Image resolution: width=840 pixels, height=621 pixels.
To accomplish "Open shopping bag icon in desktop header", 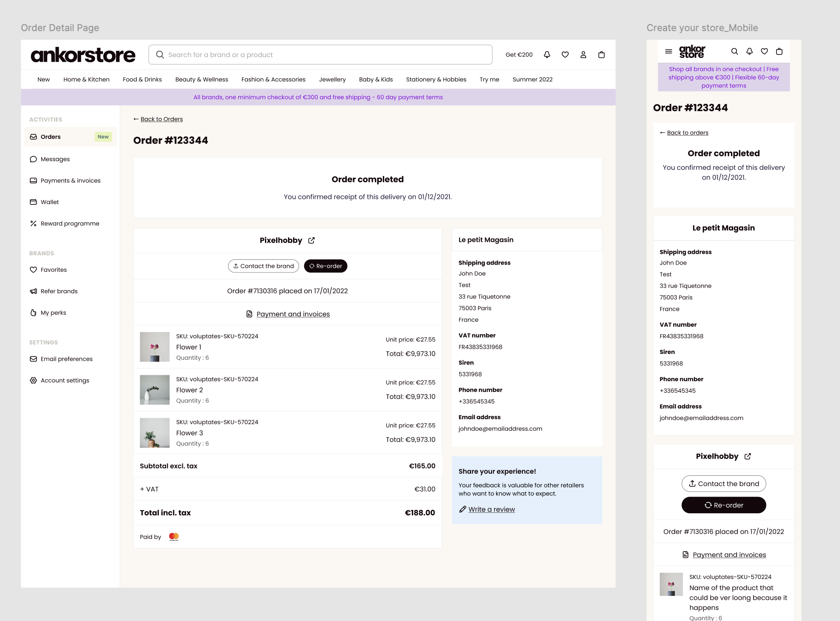I will 601,55.
